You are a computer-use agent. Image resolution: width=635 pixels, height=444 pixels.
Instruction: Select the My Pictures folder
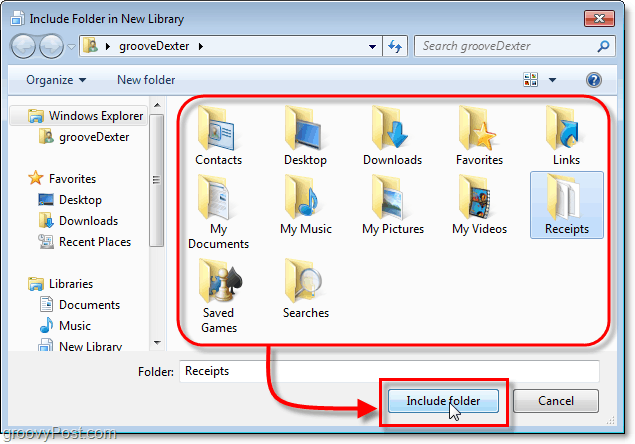point(393,205)
